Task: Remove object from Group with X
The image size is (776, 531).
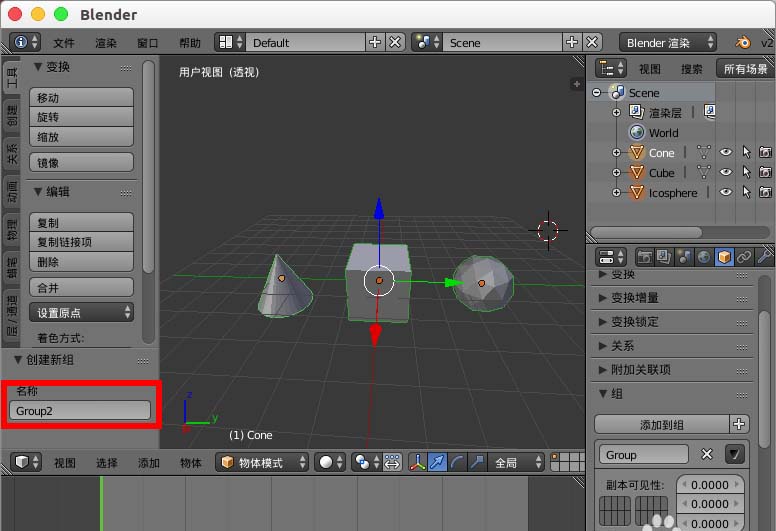Action: point(707,454)
